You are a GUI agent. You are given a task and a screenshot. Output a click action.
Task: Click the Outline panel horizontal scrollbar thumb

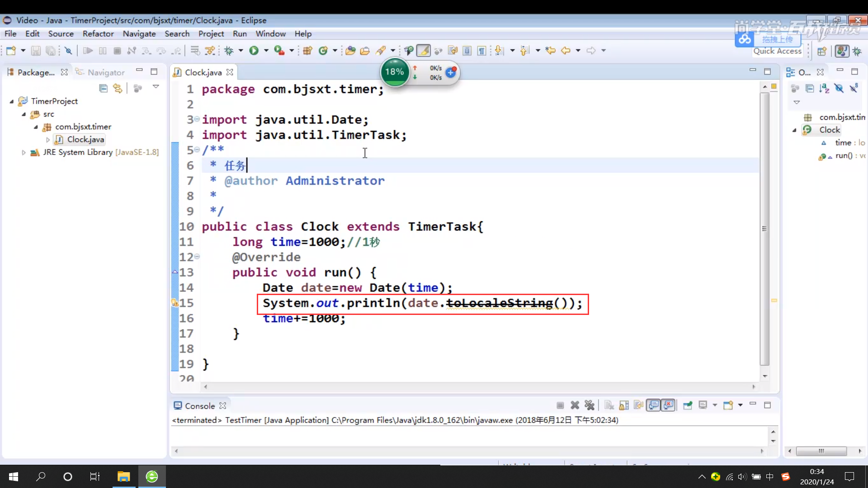[821, 451]
